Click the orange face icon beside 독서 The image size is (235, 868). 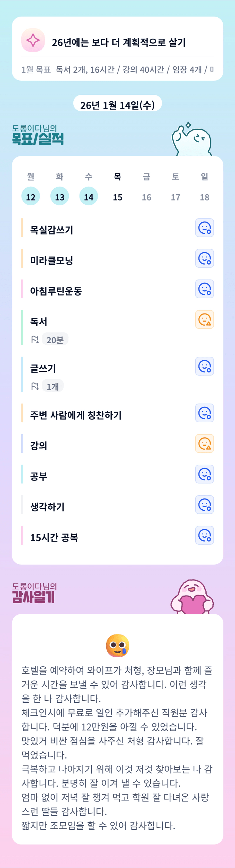pyautogui.click(x=204, y=319)
